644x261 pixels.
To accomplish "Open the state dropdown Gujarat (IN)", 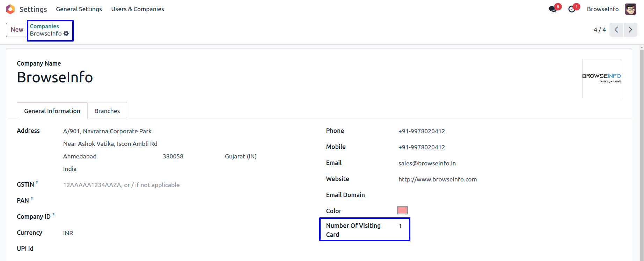I will [x=241, y=156].
